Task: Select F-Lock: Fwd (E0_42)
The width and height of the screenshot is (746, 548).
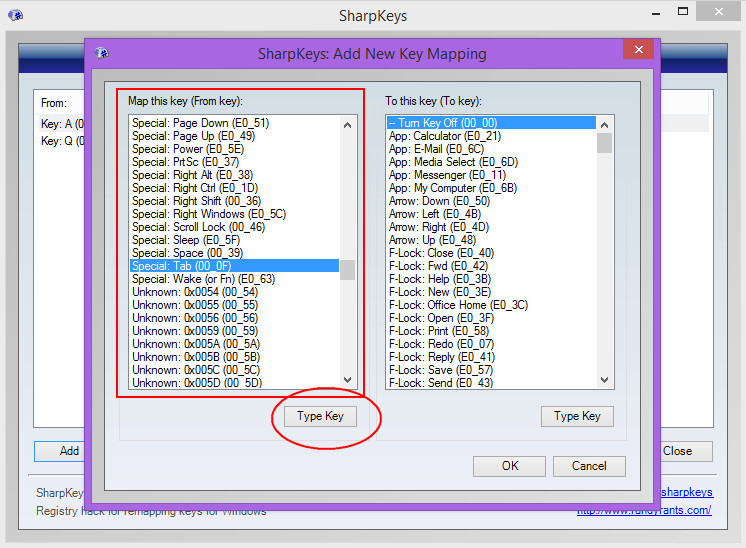Action: pyautogui.click(x=491, y=266)
